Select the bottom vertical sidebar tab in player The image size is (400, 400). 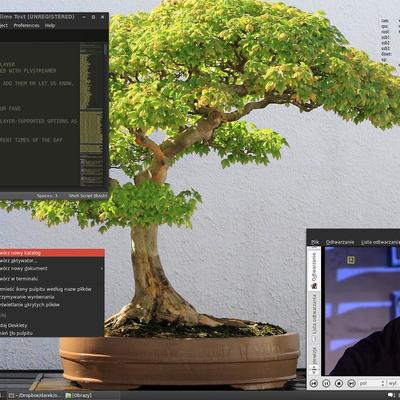[314, 359]
